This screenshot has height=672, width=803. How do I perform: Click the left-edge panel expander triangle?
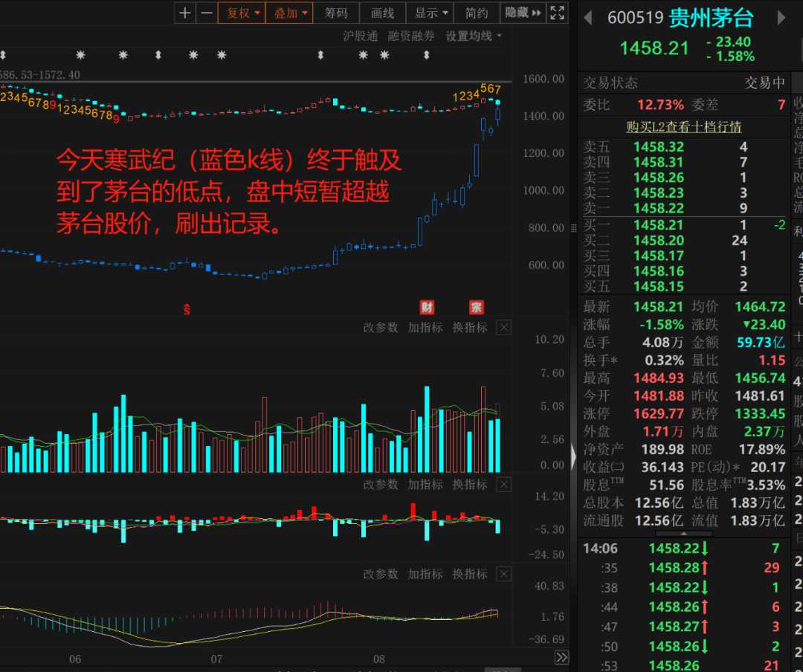tap(573, 457)
